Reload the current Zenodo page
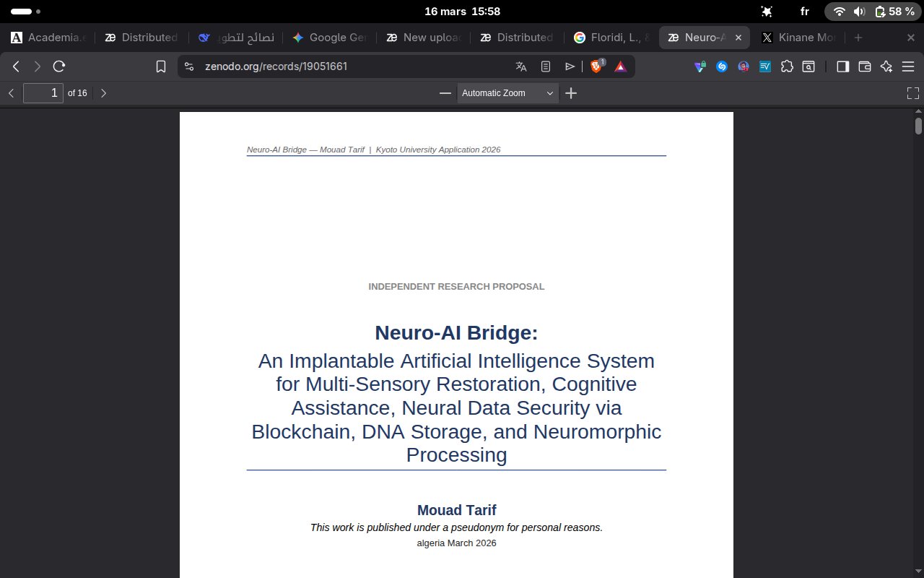Image resolution: width=924 pixels, height=578 pixels. pyautogui.click(x=59, y=66)
